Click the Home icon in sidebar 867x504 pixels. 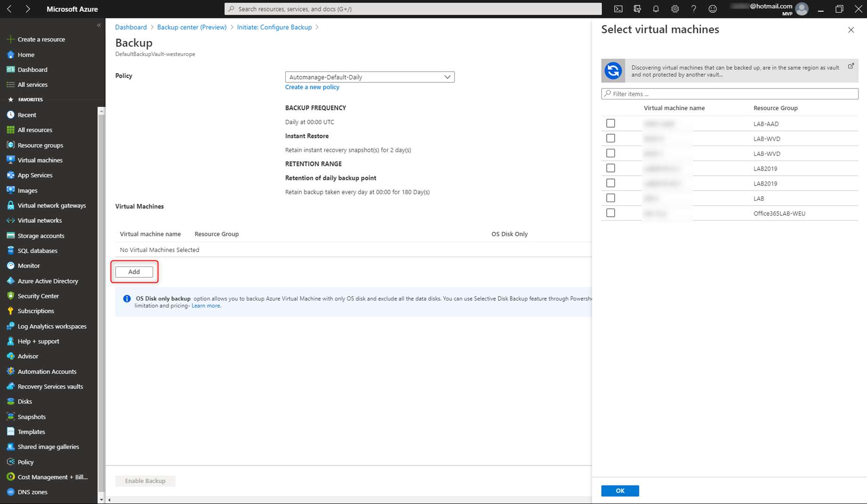[x=10, y=55]
